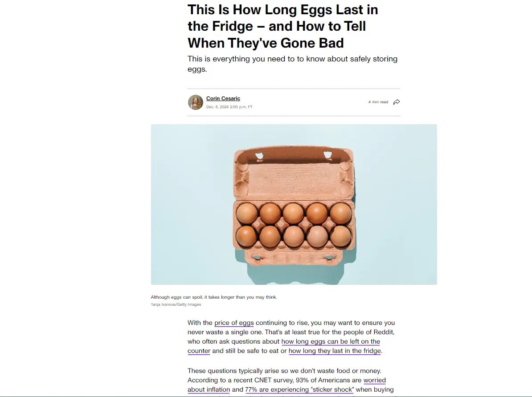The width and height of the screenshot is (532, 397).
Task: Open Corin Cesaric's author avatar photo
Action: pyautogui.click(x=196, y=102)
